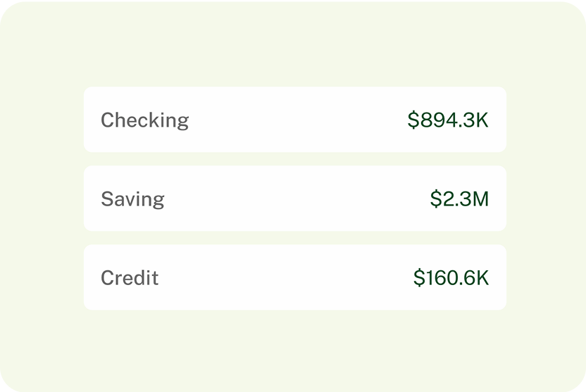Click empty space in the Checking card
The image size is (586, 392).
tap(296, 120)
